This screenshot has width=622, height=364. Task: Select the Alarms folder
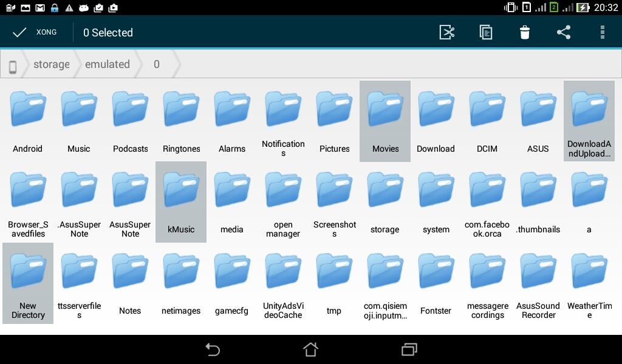tap(232, 121)
